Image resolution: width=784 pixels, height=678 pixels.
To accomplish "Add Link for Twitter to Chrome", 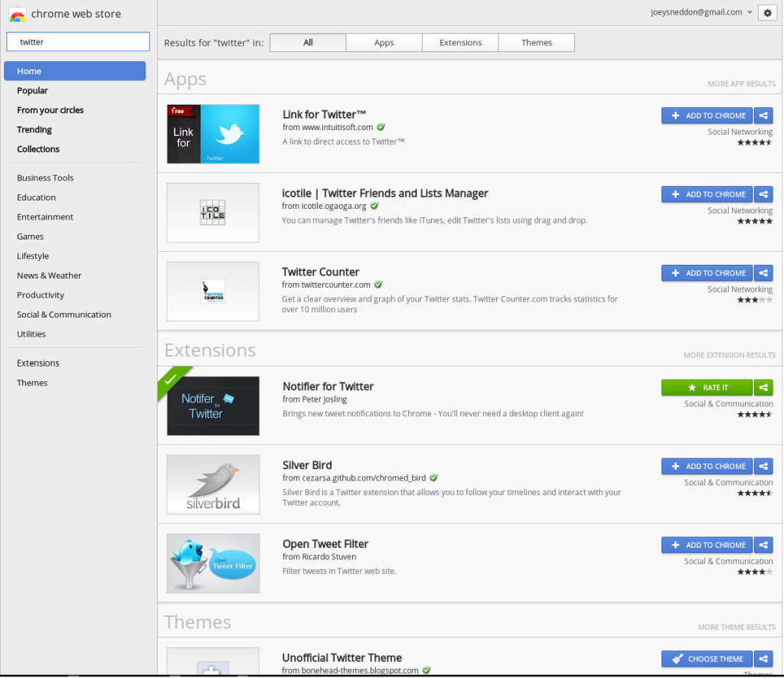I will (707, 116).
